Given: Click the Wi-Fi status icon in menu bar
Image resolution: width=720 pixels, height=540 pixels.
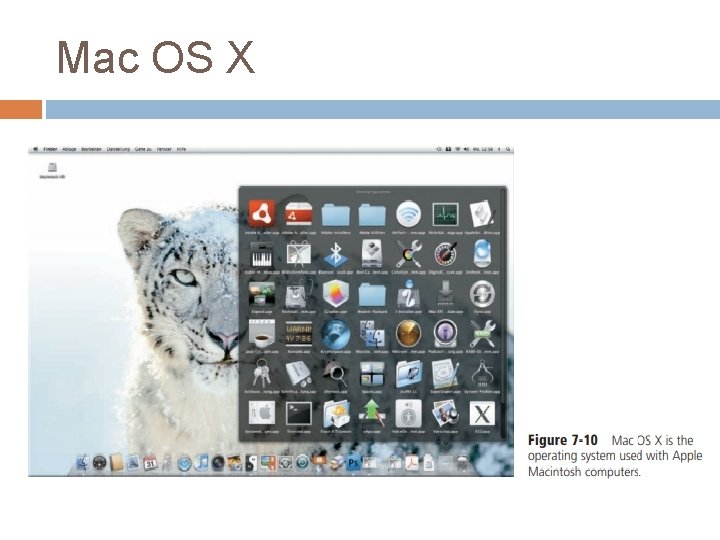Looking at the screenshot, I should tap(458, 149).
